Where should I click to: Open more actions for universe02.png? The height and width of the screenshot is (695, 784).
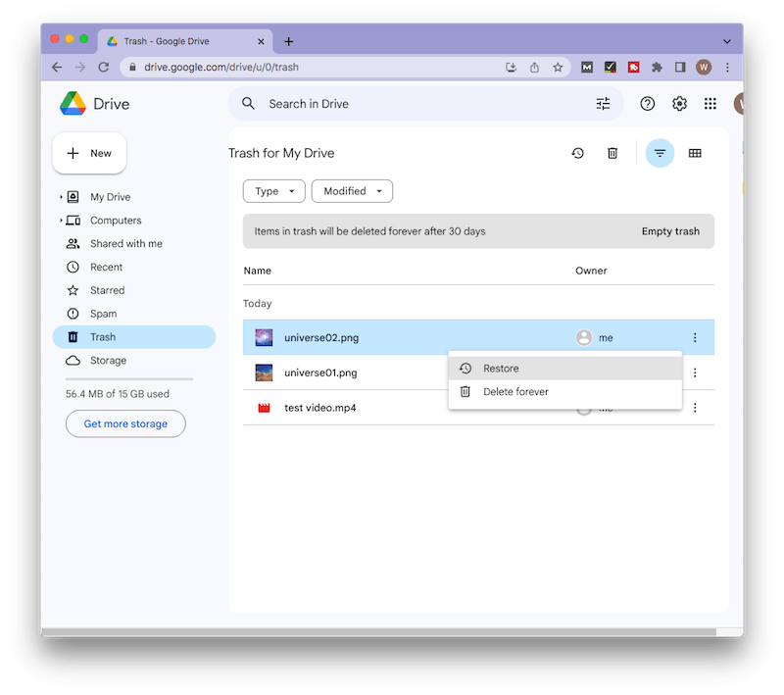point(695,337)
